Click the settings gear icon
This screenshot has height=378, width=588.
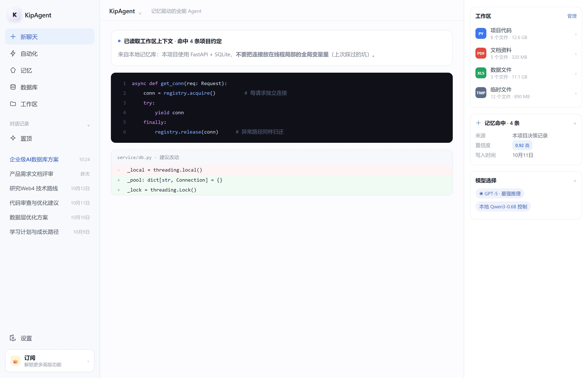point(13,338)
